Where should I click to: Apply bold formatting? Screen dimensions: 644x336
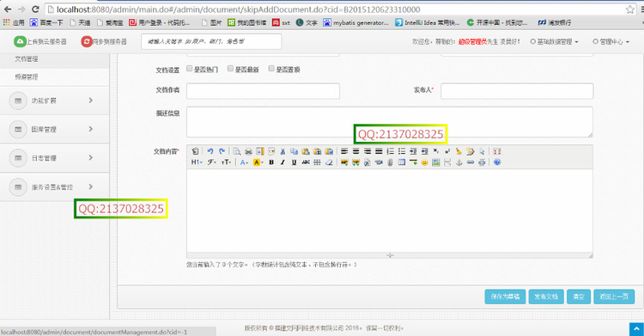[x=271, y=162]
